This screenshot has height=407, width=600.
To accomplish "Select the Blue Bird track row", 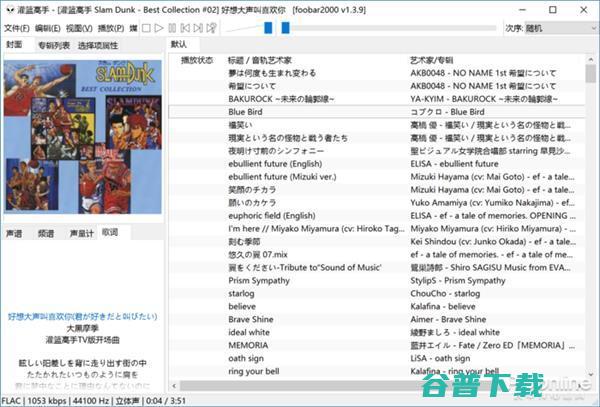I will point(377,112).
